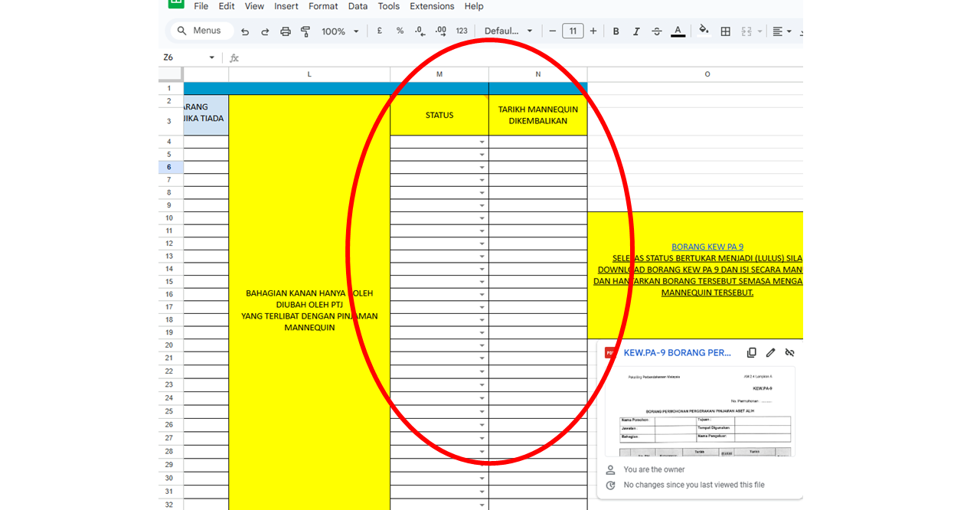Toggle strikethrough formatting
The width and height of the screenshot is (980, 510).
pos(656,31)
